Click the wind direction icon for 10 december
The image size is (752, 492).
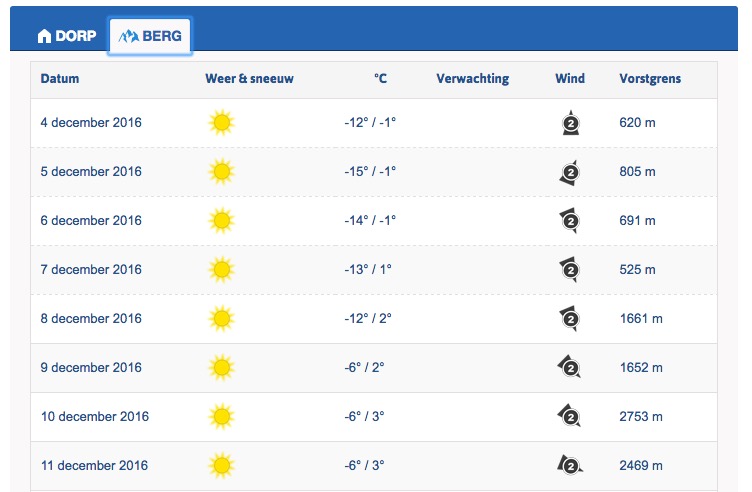coord(569,416)
